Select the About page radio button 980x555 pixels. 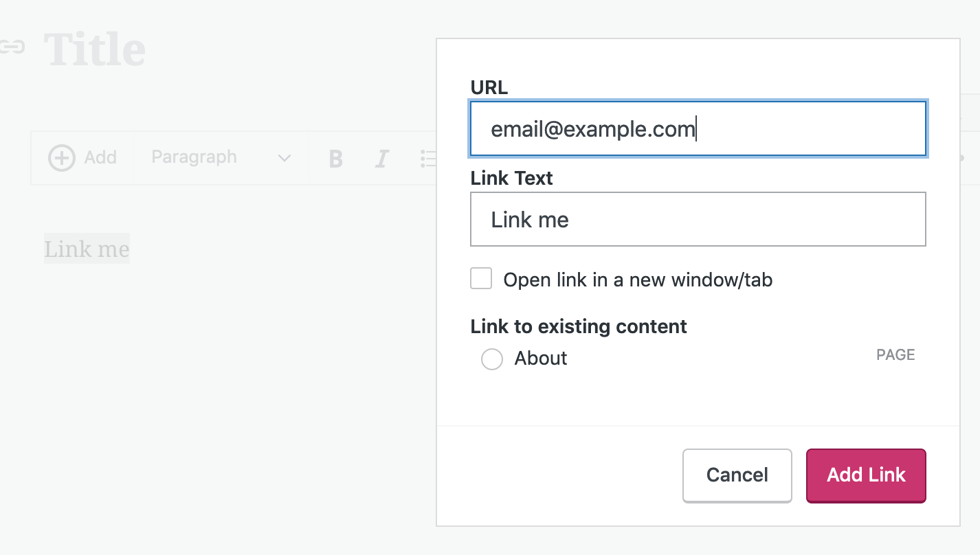492,359
